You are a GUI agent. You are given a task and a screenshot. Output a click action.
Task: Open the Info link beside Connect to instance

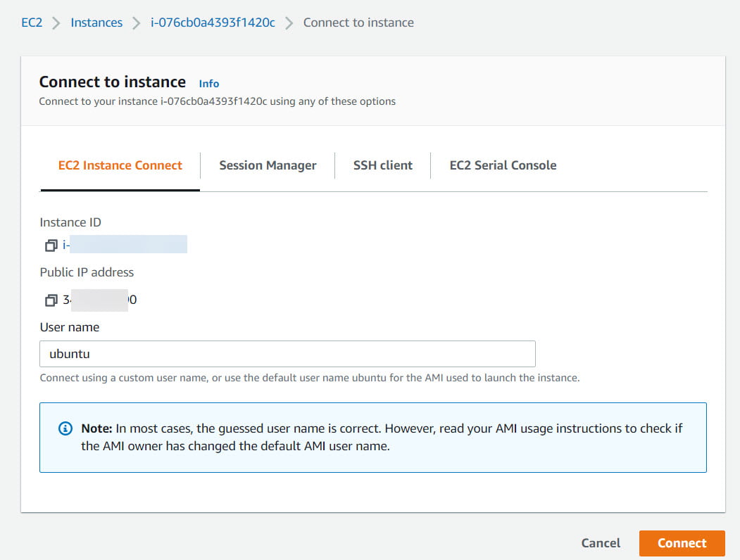click(x=209, y=84)
